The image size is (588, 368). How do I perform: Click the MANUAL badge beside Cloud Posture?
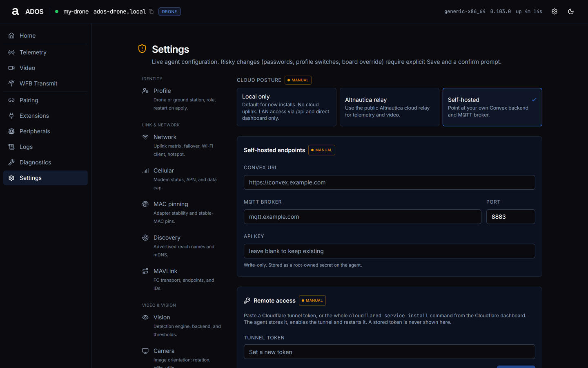(x=298, y=80)
